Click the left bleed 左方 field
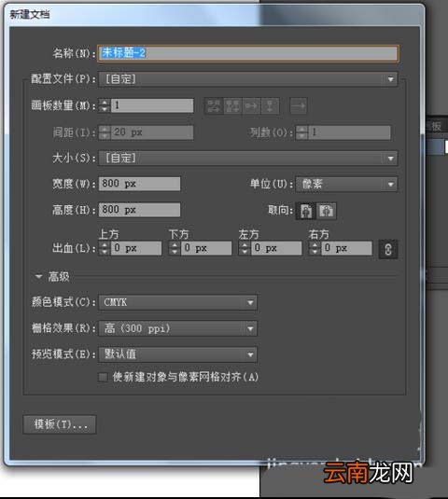The height and width of the screenshot is (499, 448). [276, 248]
